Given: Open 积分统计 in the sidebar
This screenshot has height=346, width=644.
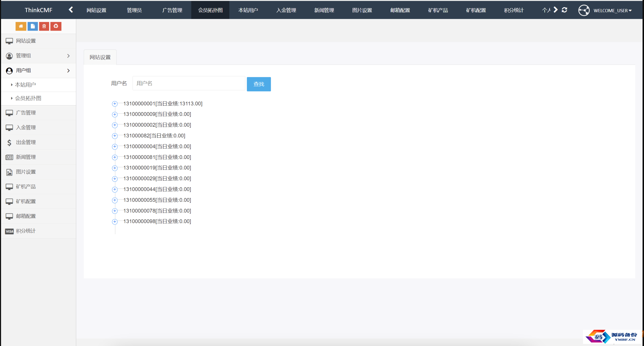Looking at the screenshot, I should tap(38, 231).
